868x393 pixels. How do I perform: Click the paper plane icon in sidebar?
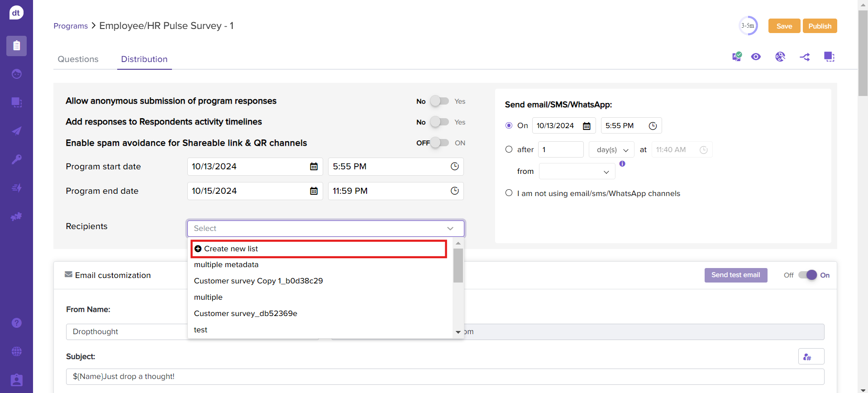16,131
